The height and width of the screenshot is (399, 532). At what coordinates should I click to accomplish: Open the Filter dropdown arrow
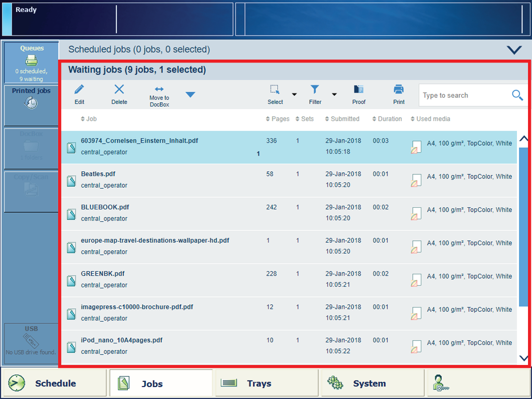[x=334, y=95]
